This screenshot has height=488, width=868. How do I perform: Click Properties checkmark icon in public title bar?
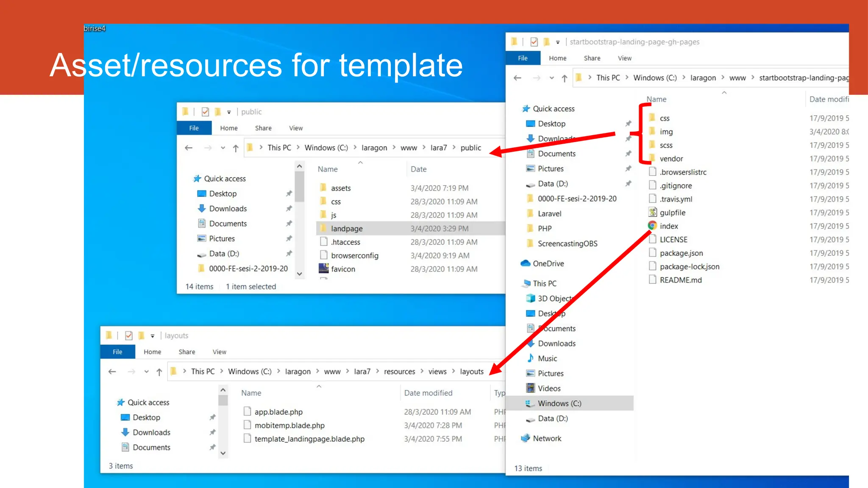tap(205, 112)
